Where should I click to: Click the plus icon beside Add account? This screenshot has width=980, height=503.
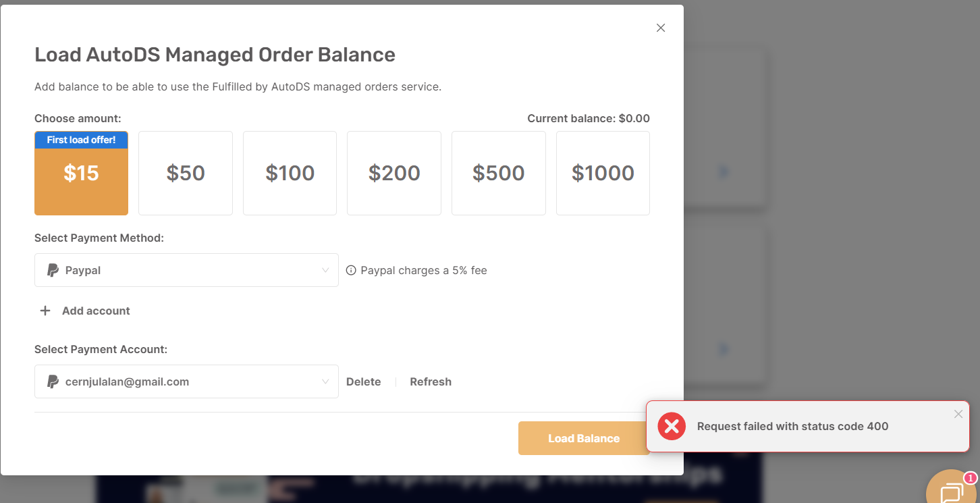click(x=45, y=311)
